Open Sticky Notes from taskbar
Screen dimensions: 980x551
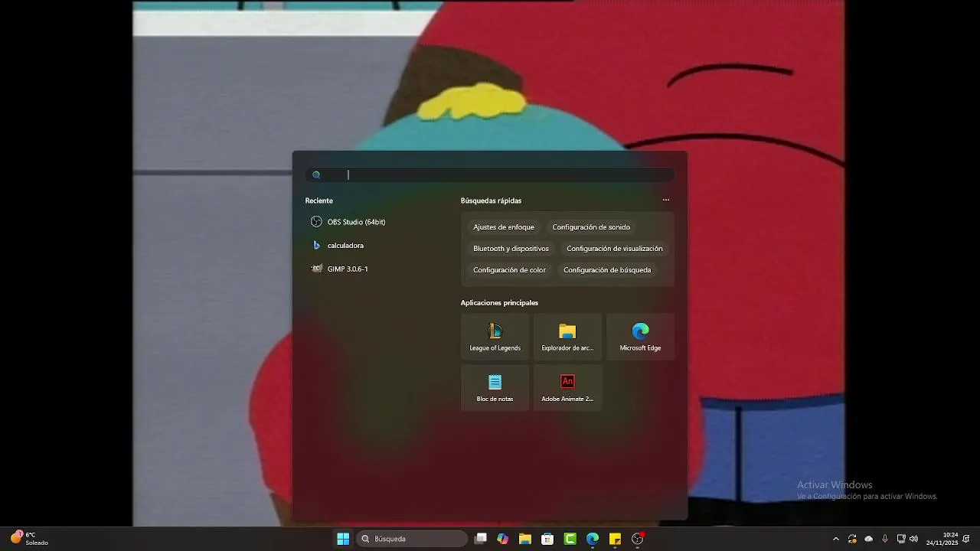click(615, 539)
